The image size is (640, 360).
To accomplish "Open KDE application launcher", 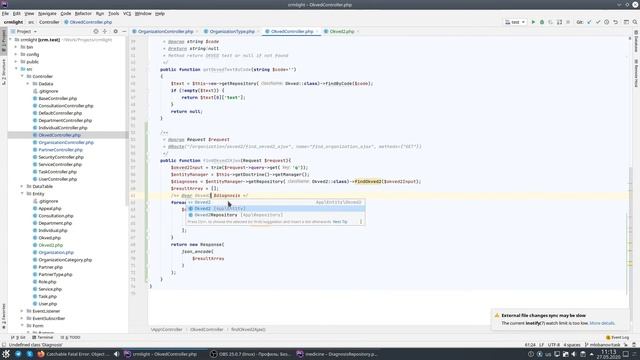I will [6, 354].
